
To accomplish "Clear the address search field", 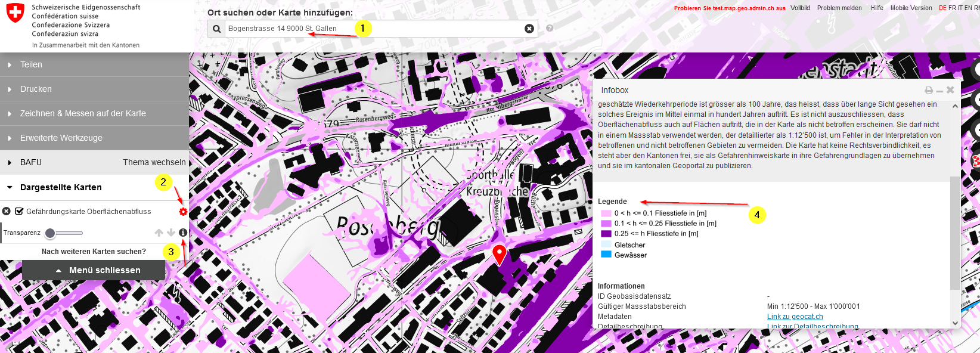I will (529, 29).
